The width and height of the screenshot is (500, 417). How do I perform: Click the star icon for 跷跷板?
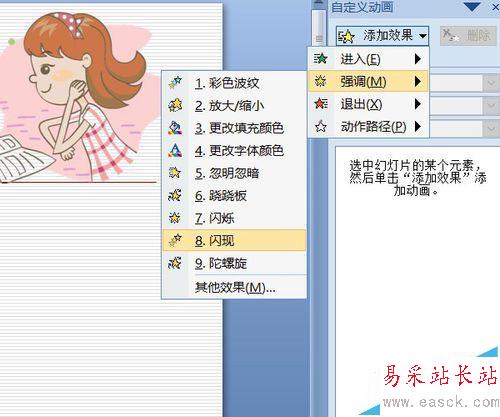[x=175, y=195]
